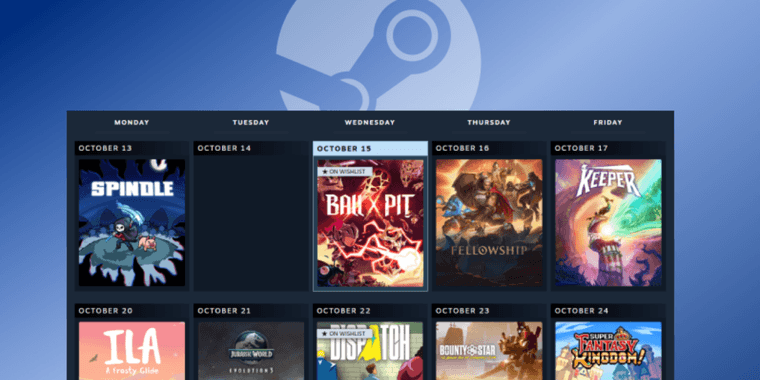The height and width of the screenshot is (380, 760).
Task: Click the October 17 date label
Action: 581,148
